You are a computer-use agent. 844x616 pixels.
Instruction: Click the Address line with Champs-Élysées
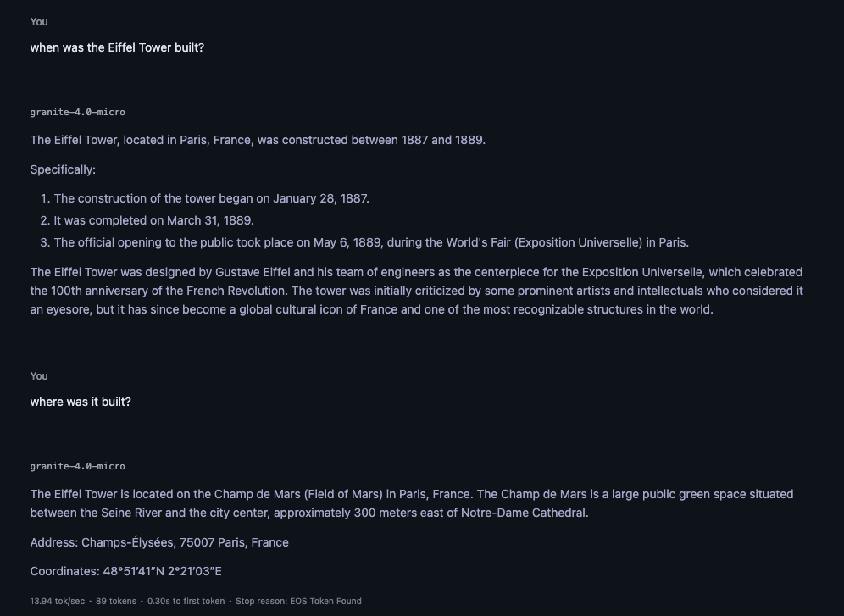(x=159, y=542)
